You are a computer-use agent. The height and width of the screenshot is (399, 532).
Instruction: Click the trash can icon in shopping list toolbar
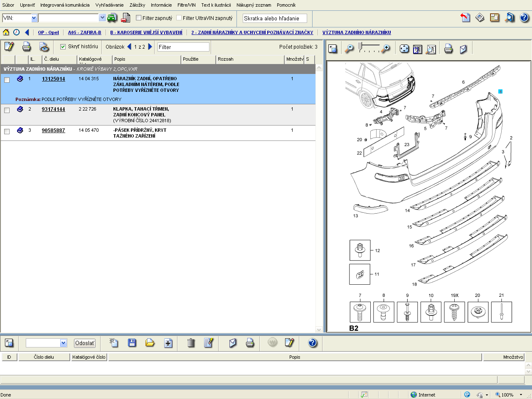point(191,343)
